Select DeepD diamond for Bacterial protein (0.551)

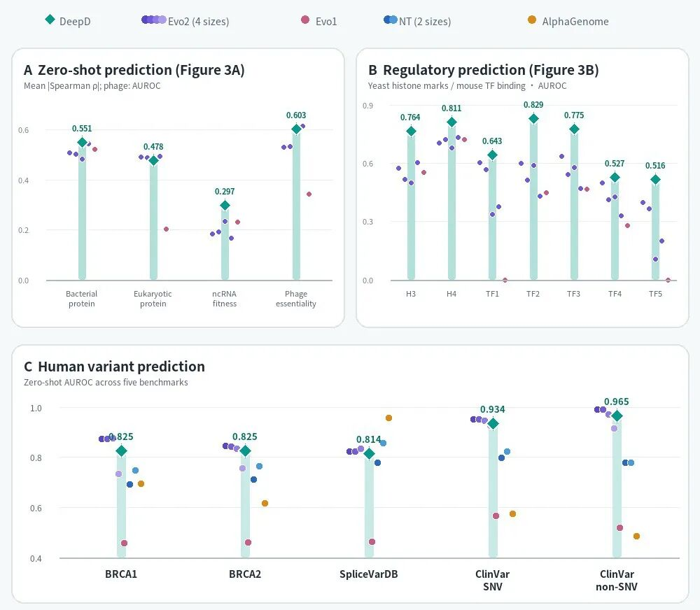82,142
